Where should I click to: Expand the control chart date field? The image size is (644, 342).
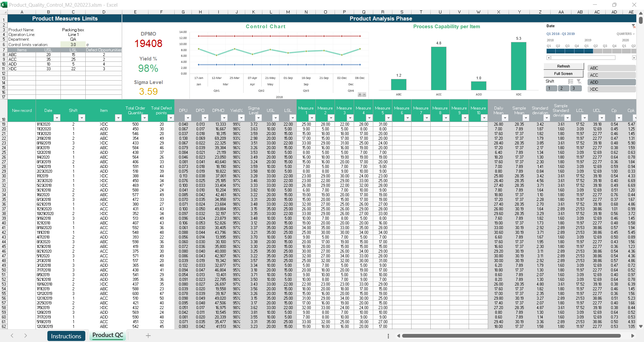[360, 95]
